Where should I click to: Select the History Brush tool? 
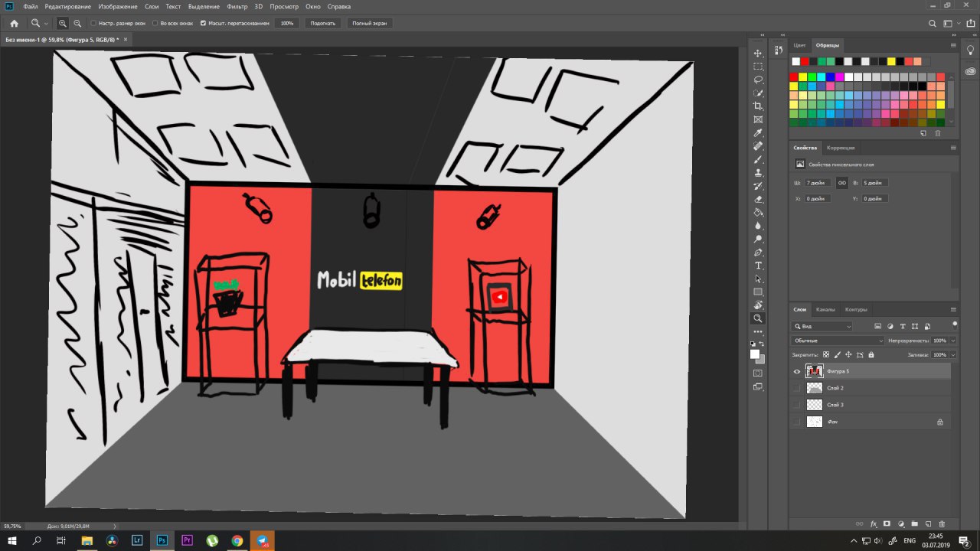click(758, 186)
